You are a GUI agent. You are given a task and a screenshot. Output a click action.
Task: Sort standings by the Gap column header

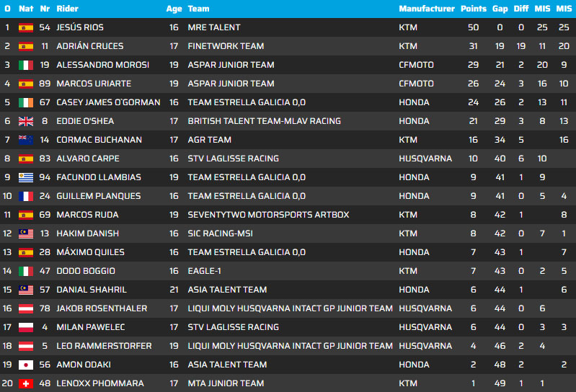coord(500,9)
